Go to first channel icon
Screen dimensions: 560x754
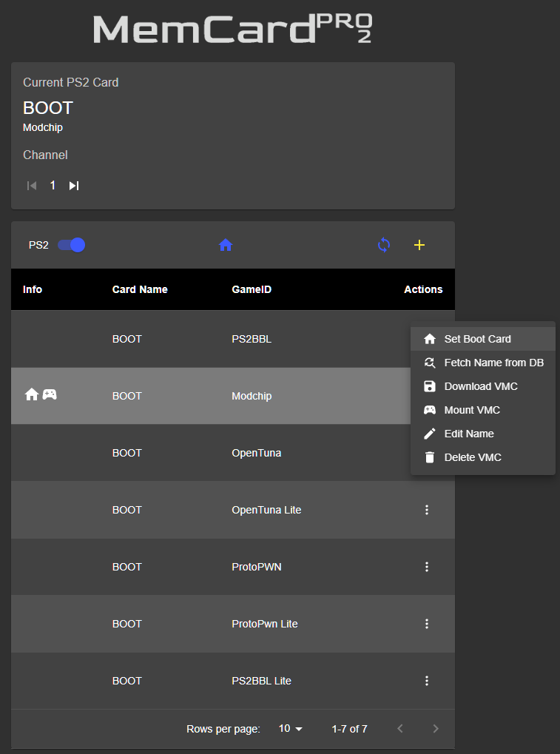click(32, 186)
